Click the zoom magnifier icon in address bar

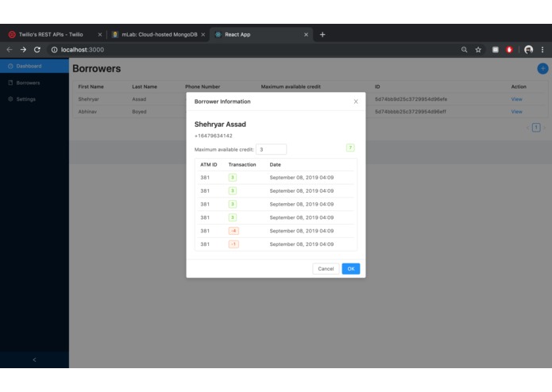pos(464,49)
